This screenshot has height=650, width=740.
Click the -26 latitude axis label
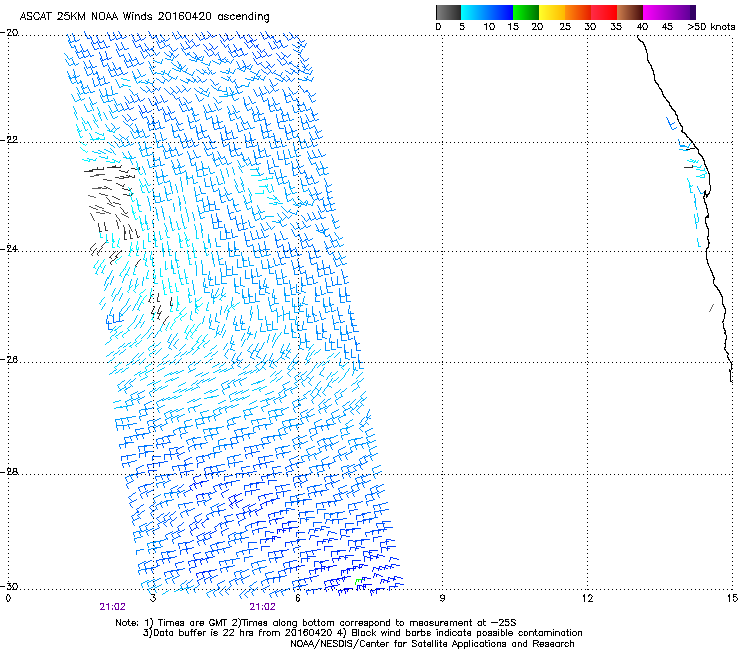pos(10,360)
